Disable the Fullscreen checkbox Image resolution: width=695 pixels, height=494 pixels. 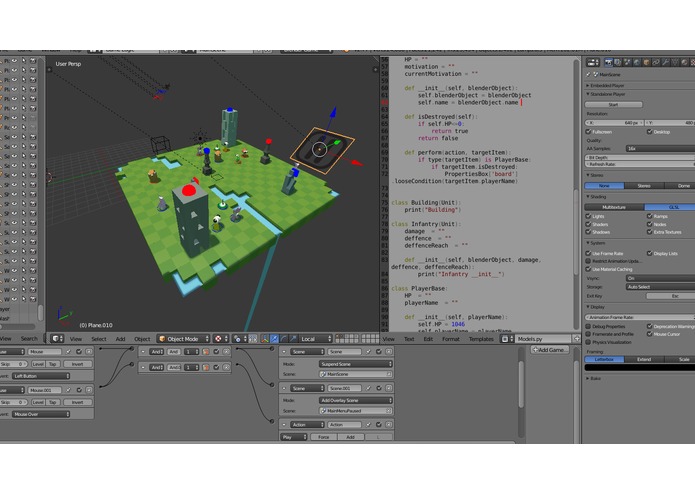(589, 132)
